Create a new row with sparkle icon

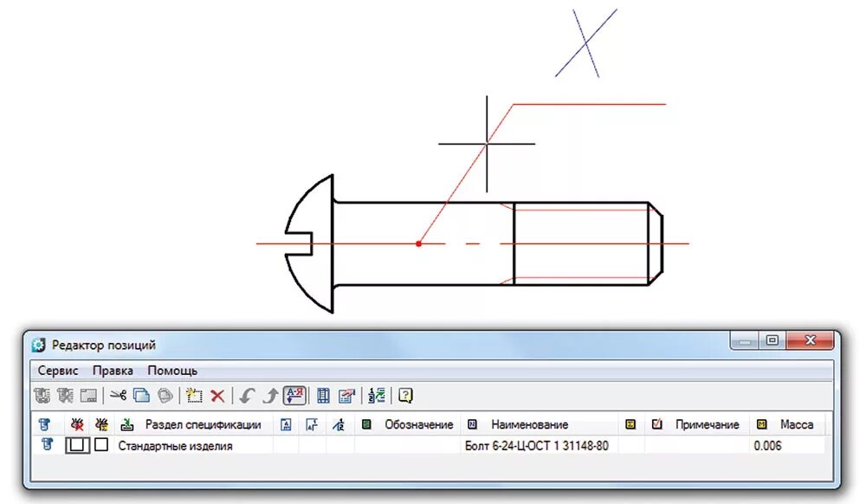pyautogui.click(x=194, y=395)
